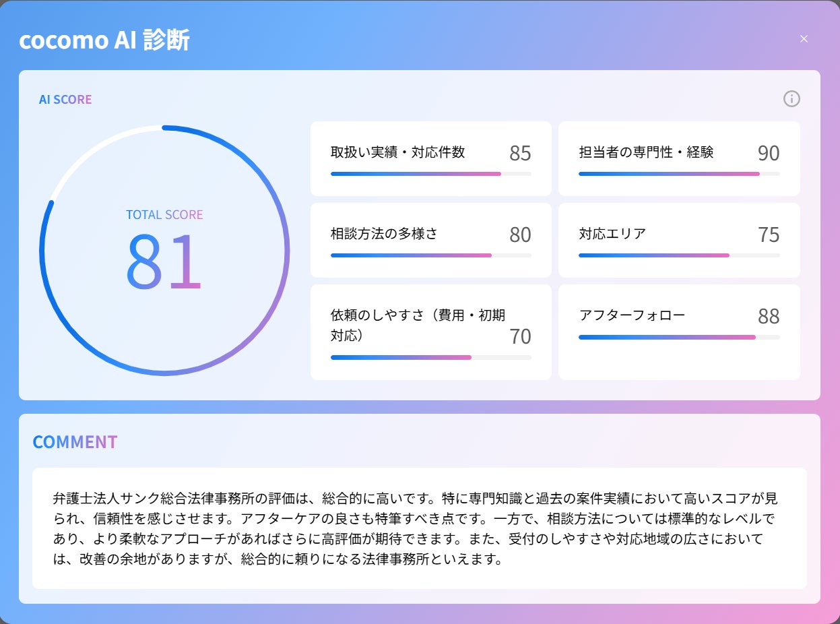
Task: Select the 担当者の専門性・経験 score card
Action: [679, 158]
